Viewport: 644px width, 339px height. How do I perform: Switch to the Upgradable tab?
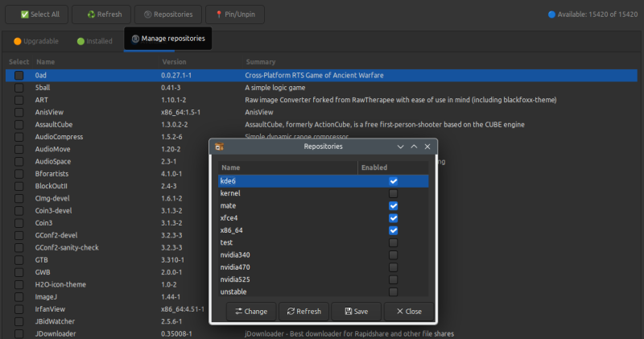pos(36,41)
